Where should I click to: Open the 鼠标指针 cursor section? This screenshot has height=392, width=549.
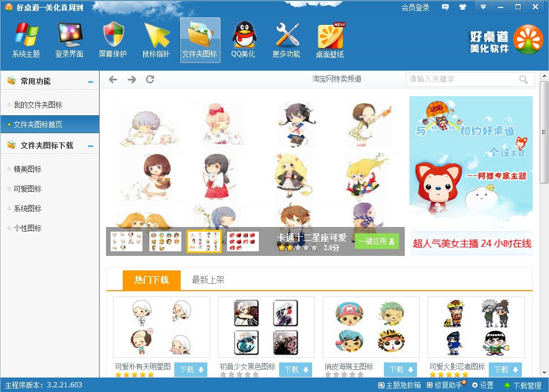(156, 40)
